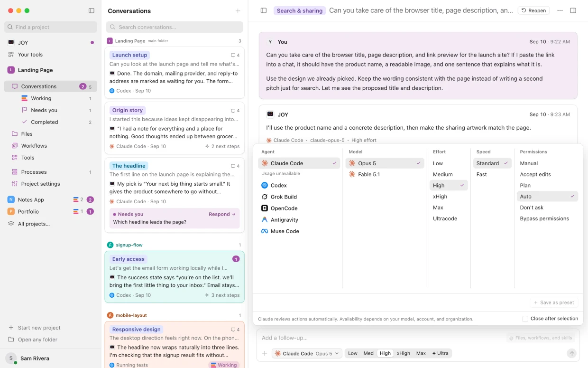Screen dimensions: 588x368
Task: Open Project settings
Action: click(50, 184)
